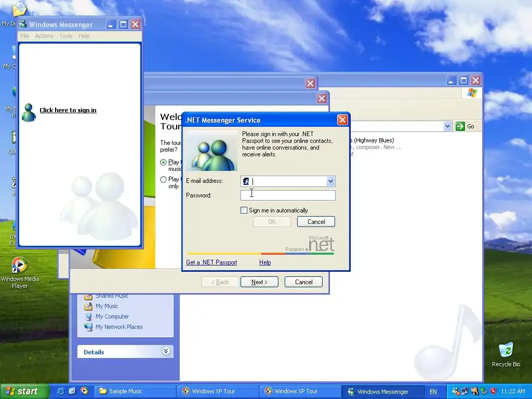This screenshot has width=532, height=399.
Task: Open Actions menu in Windows Messenger
Action: pyautogui.click(x=44, y=36)
